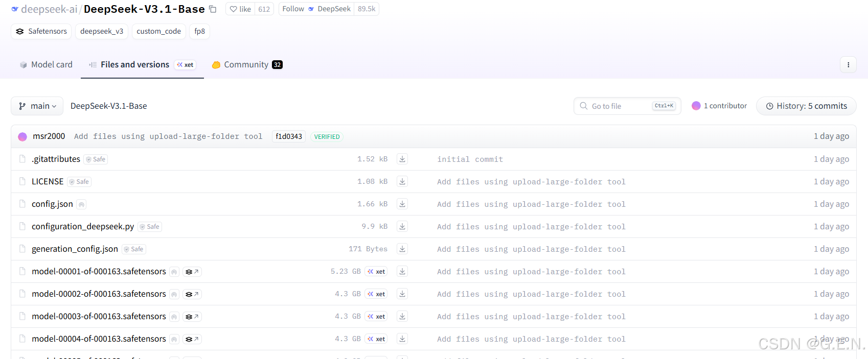Viewport: 868px width, 359px height.
Task: Click the custom_code tag
Action: pyautogui.click(x=159, y=31)
